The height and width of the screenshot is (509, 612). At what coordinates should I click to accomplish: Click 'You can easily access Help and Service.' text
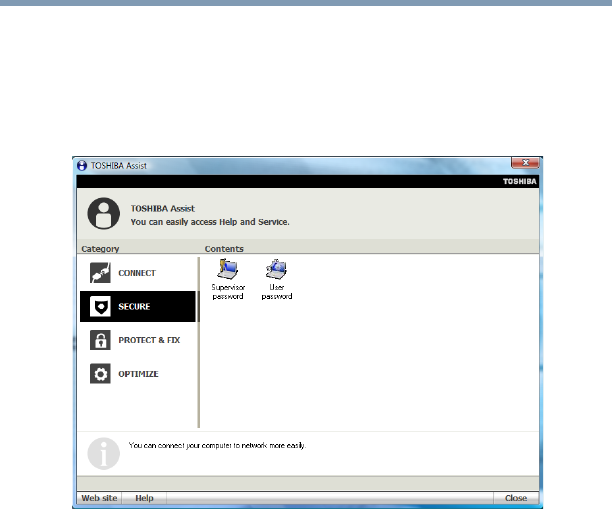[x=210, y=222]
